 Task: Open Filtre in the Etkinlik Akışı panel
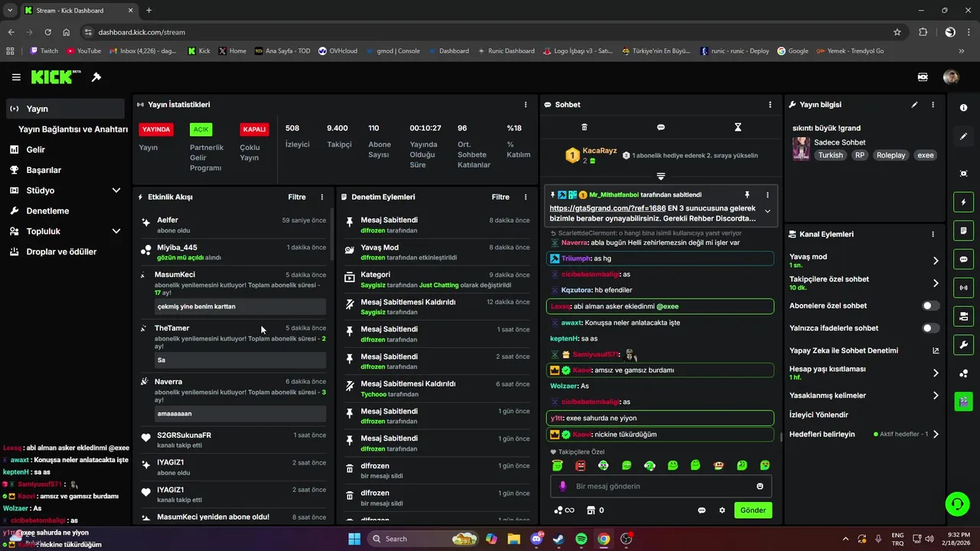pyautogui.click(x=297, y=197)
